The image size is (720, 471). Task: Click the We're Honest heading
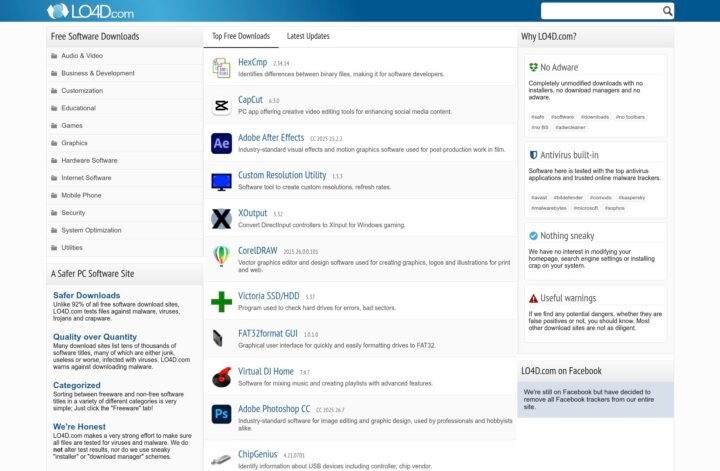[x=79, y=426]
